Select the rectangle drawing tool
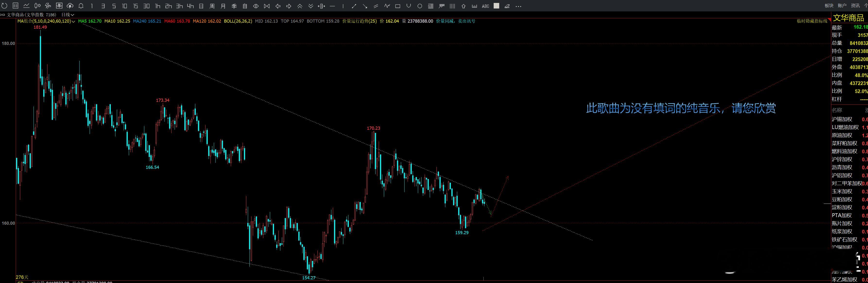This screenshot has height=283, width=868. [x=398, y=6]
